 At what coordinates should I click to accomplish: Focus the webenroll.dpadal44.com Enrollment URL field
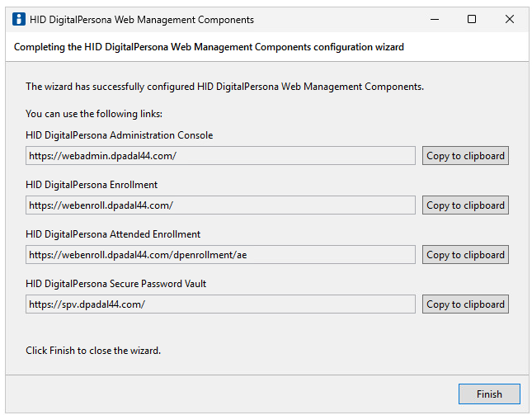[220, 205]
